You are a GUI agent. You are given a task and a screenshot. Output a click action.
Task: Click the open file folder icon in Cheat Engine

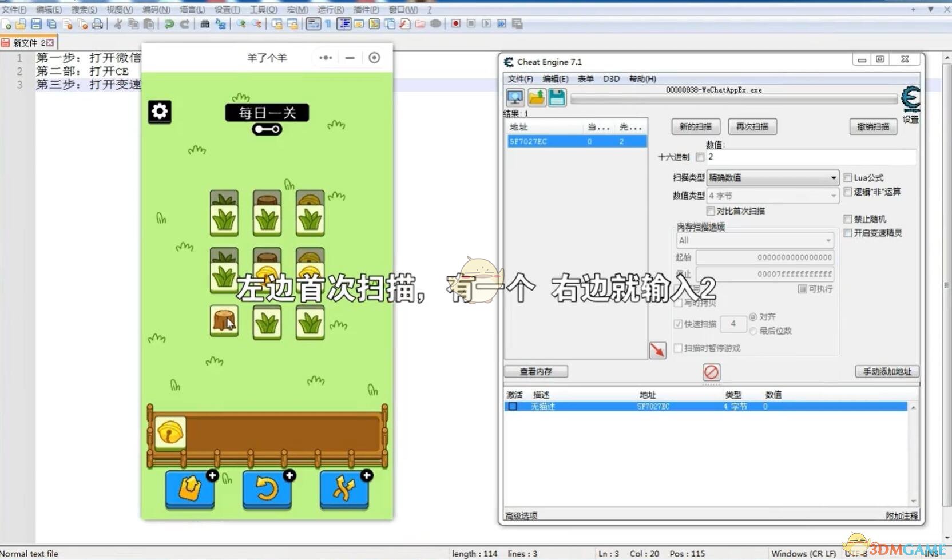click(537, 98)
